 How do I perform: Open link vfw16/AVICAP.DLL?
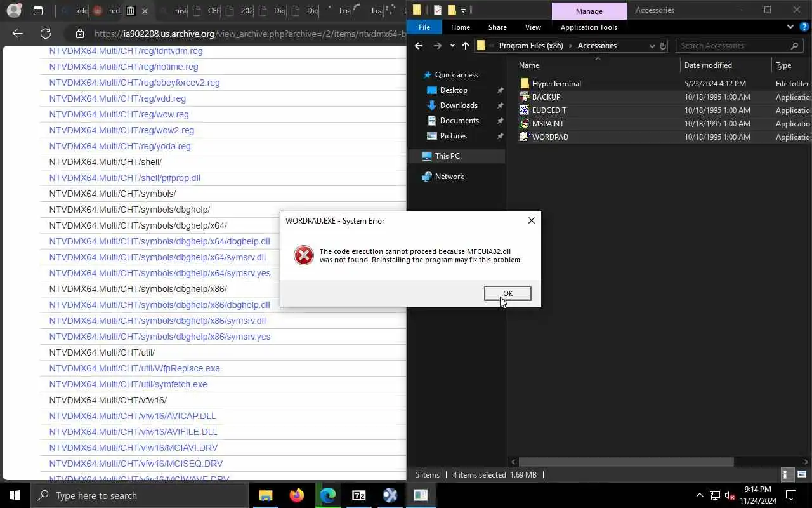coord(133,416)
